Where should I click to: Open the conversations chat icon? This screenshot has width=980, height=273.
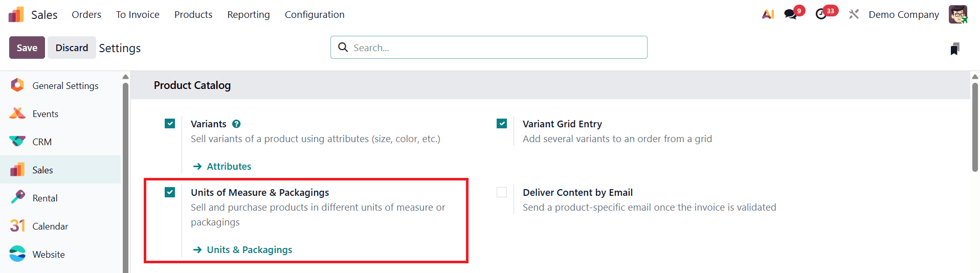791,14
